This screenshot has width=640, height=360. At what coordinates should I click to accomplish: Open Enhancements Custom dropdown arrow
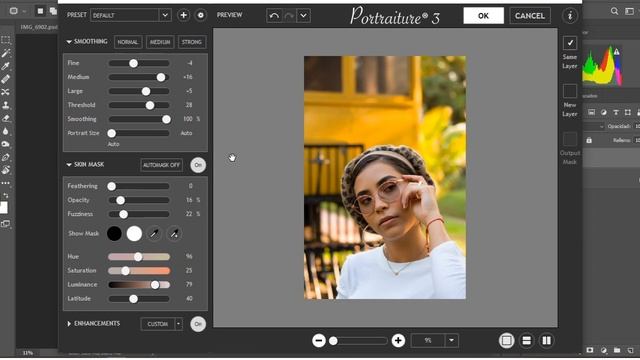click(178, 324)
